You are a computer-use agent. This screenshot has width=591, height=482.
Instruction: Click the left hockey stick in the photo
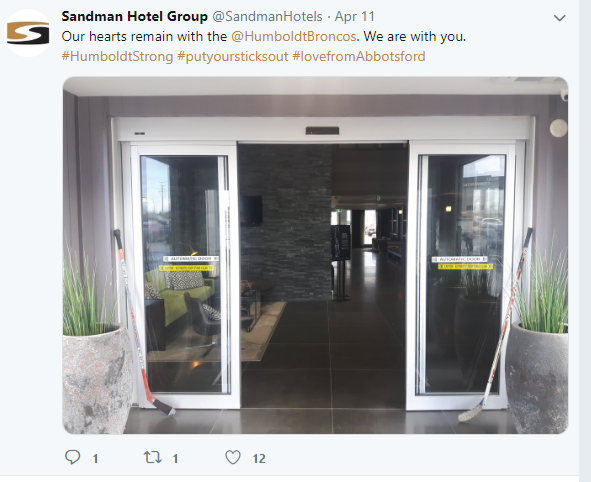pyautogui.click(x=143, y=323)
